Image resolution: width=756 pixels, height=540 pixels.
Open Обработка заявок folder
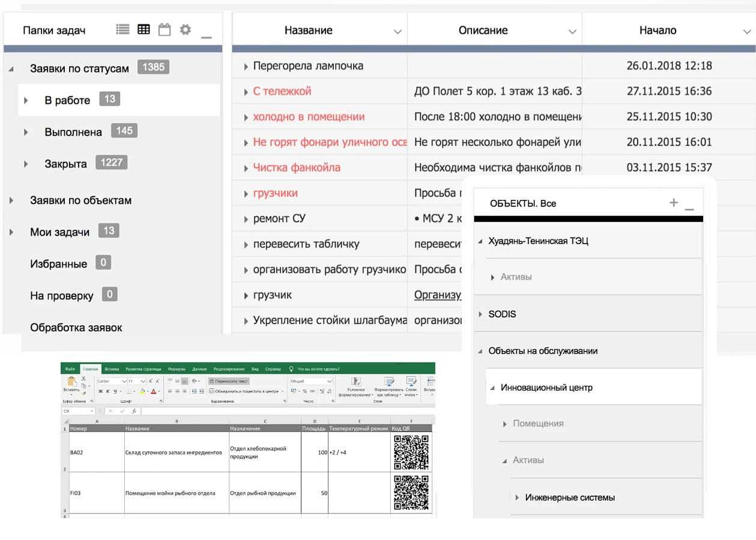point(76,328)
